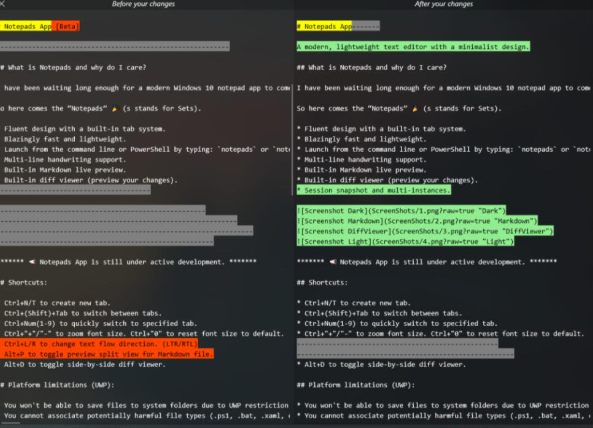
Task: Click the yellow '# Notepads App' heading in the right pane
Action: click(324, 26)
